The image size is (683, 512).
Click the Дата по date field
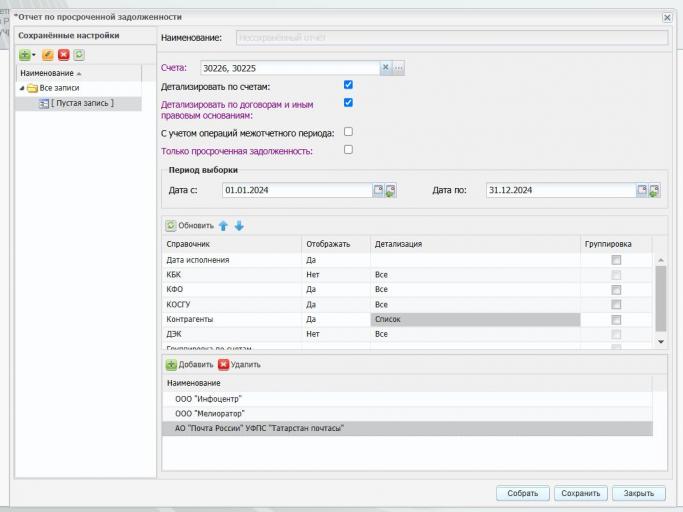click(x=561, y=190)
